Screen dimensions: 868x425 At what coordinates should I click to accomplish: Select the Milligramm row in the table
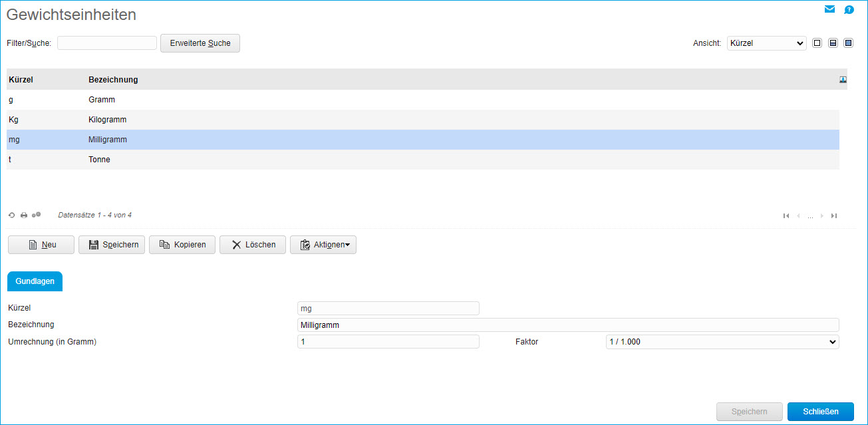pos(423,140)
